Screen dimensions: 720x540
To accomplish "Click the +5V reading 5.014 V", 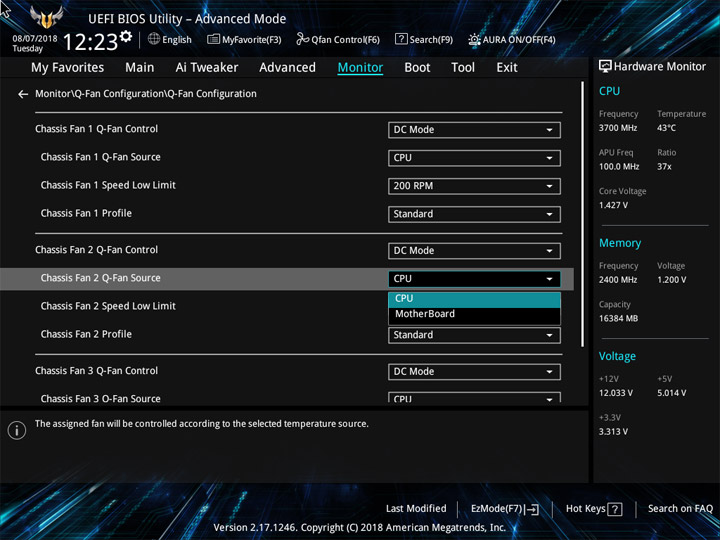I will pos(672,393).
